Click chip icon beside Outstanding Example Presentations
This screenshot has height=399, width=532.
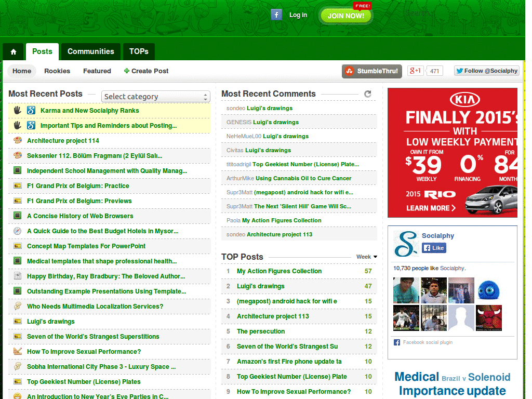tap(17, 291)
